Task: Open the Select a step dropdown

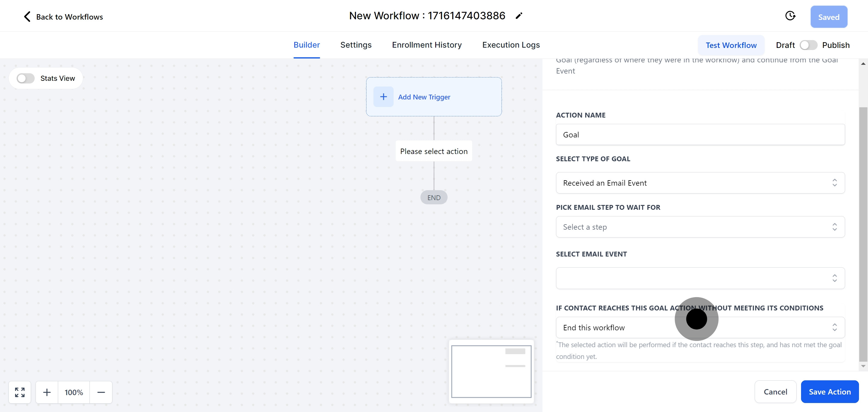Action: [x=700, y=227]
